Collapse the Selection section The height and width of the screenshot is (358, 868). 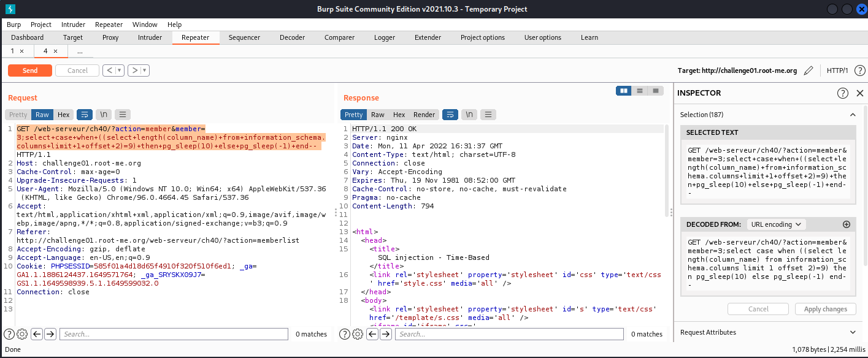[853, 115]
